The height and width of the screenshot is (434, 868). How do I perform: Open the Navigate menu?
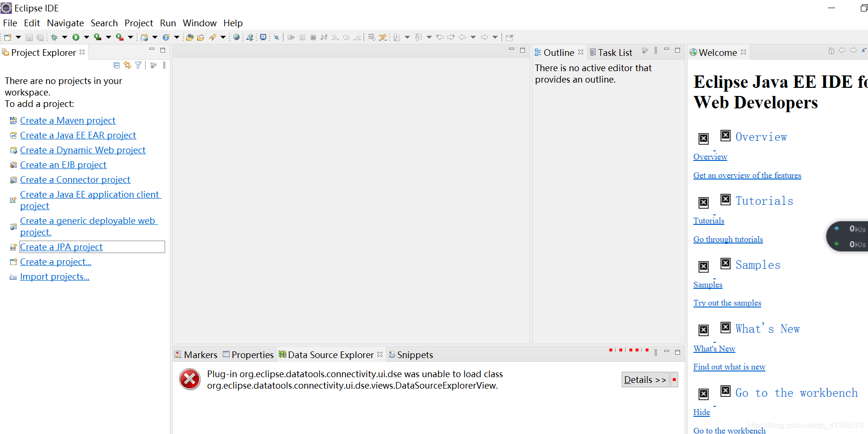coord(65,23)
